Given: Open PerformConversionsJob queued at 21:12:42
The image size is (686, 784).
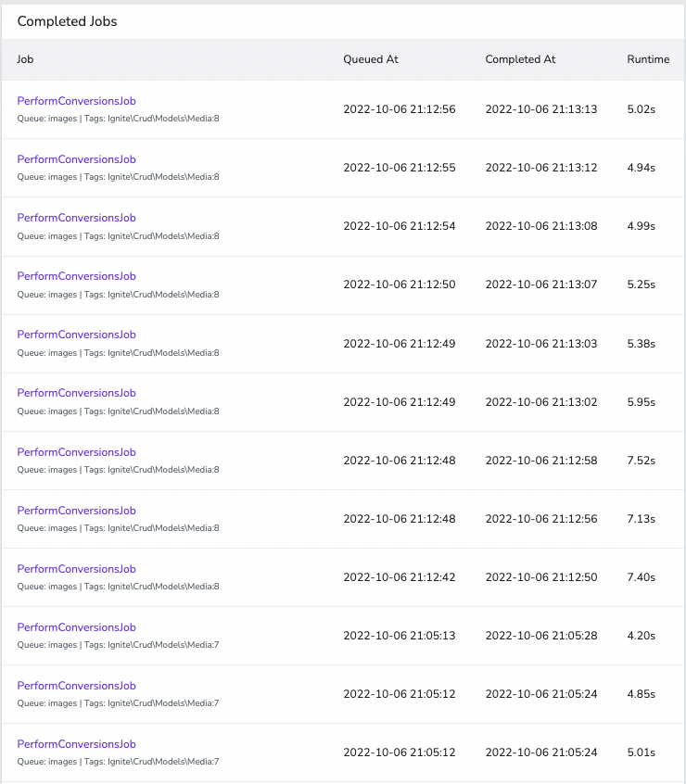Looking at the screenshot, I should click(x=77, y=569).
